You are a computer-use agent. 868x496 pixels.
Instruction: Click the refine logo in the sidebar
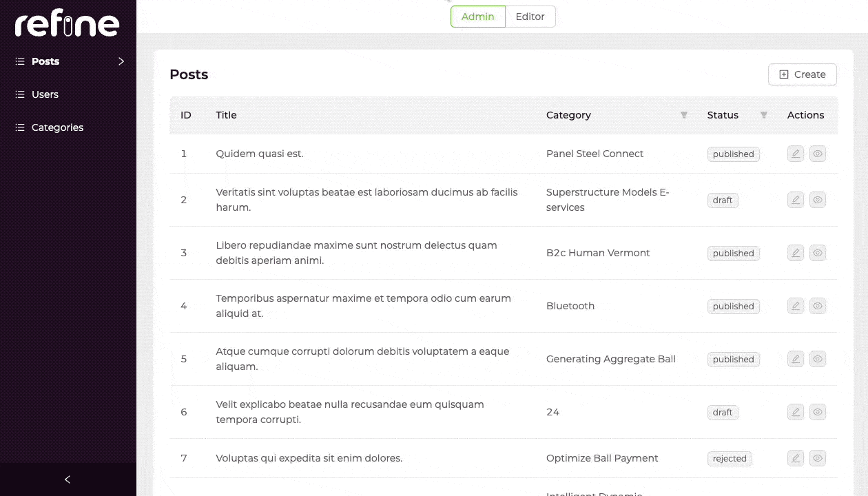(67, 25)
